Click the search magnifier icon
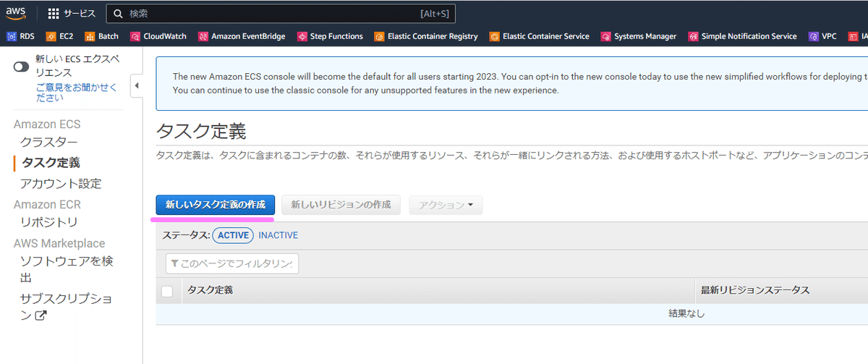The height and width of the screenshot is (364, 868). click(x=118, y=14)
